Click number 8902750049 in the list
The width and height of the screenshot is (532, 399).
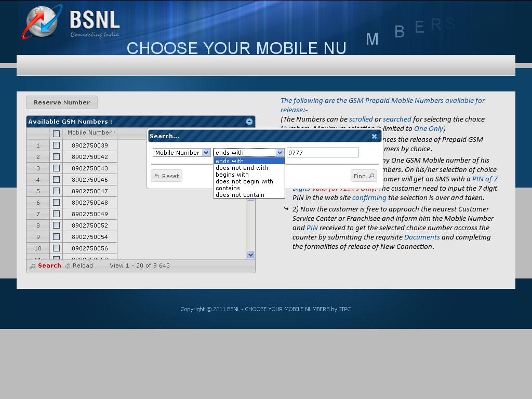click(x=90, y=214)
